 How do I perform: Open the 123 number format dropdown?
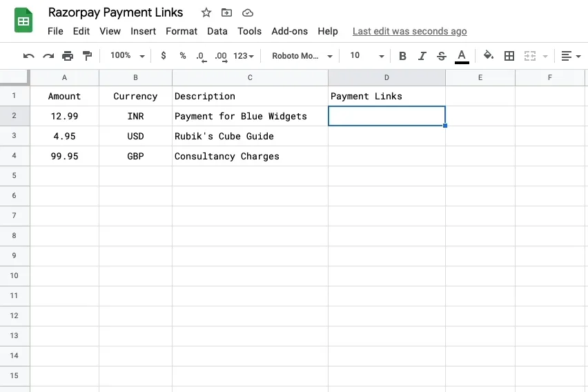tap(244, 56)
